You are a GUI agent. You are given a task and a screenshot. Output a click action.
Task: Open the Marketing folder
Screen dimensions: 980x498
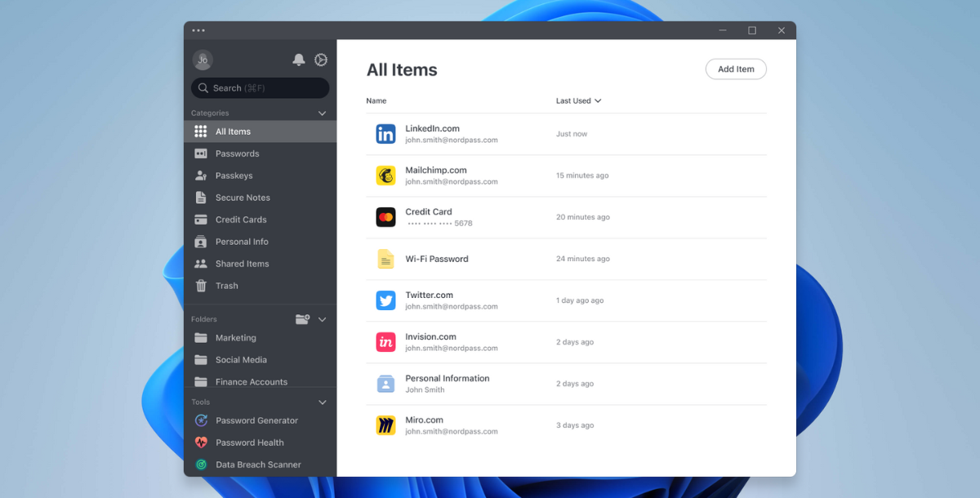coord(235,338)
